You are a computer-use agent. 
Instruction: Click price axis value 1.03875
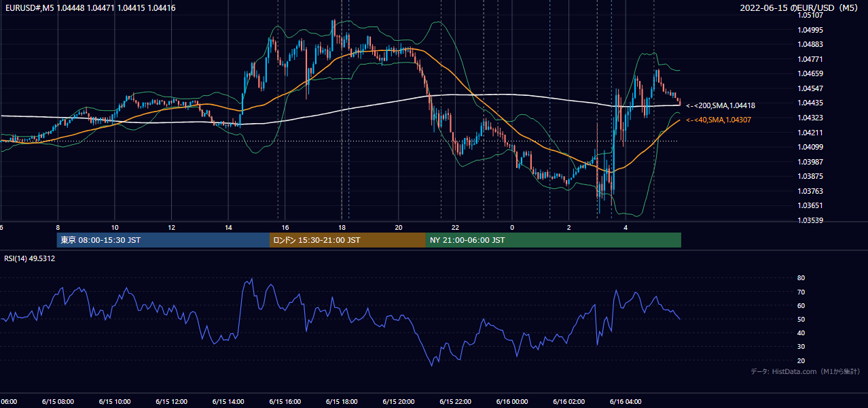pyautogui.click(x=811, y=176)
